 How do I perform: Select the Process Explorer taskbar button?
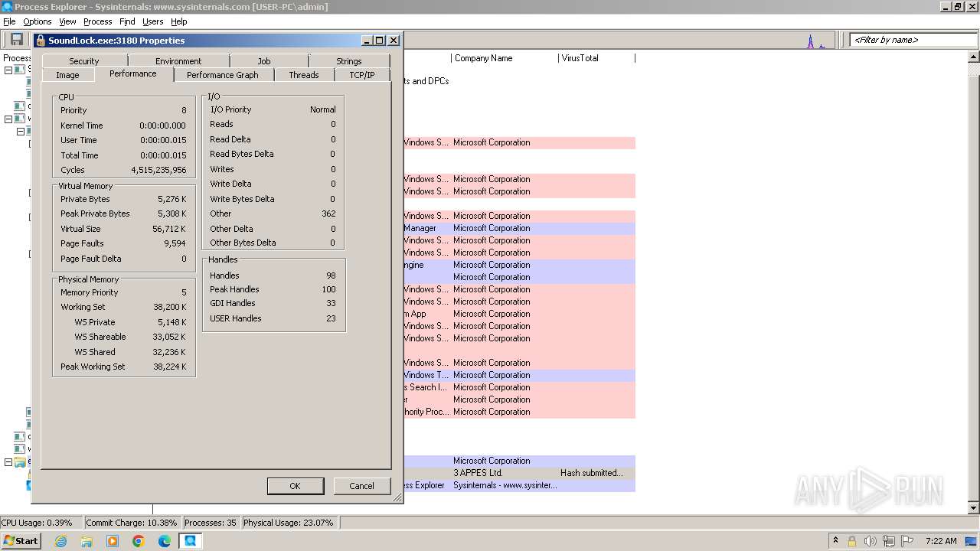[190, 541]
